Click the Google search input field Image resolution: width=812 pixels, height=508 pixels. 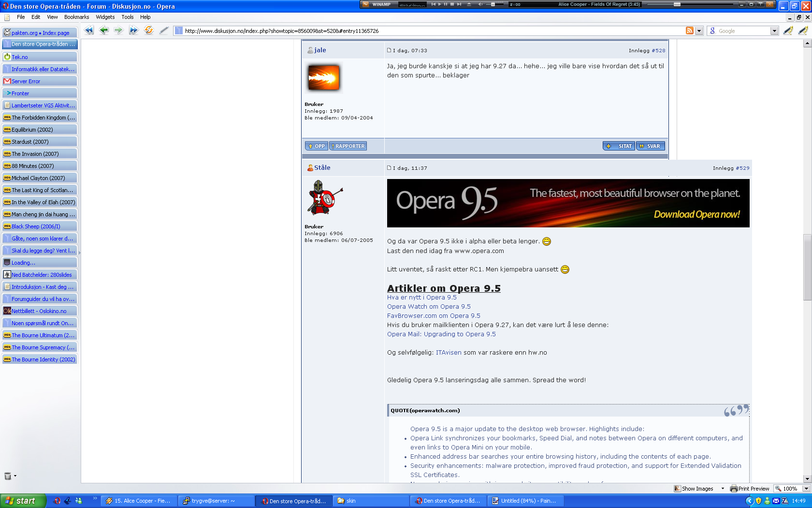[743, 31]
